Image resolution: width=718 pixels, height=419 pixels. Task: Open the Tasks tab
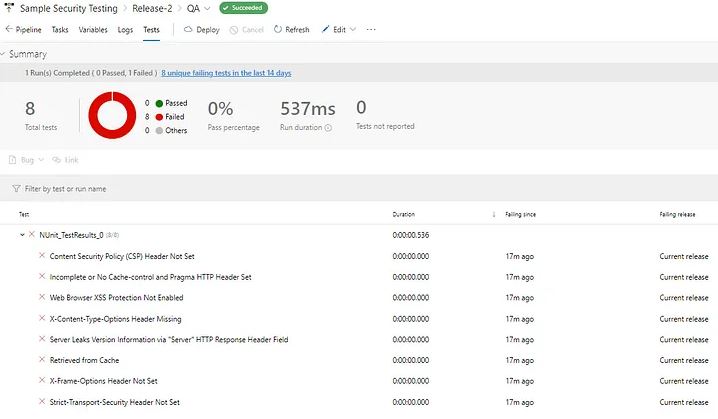60,30
